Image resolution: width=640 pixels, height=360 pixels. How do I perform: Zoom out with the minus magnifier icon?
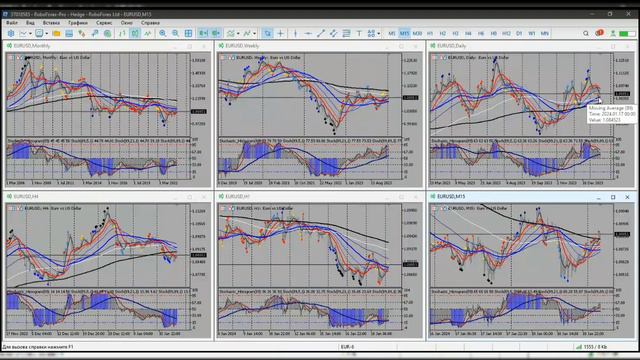tap(175, 33)
